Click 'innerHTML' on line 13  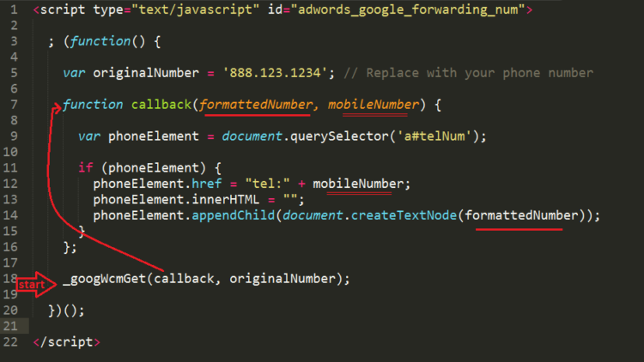pyautogui.click(x=226, y=200)
